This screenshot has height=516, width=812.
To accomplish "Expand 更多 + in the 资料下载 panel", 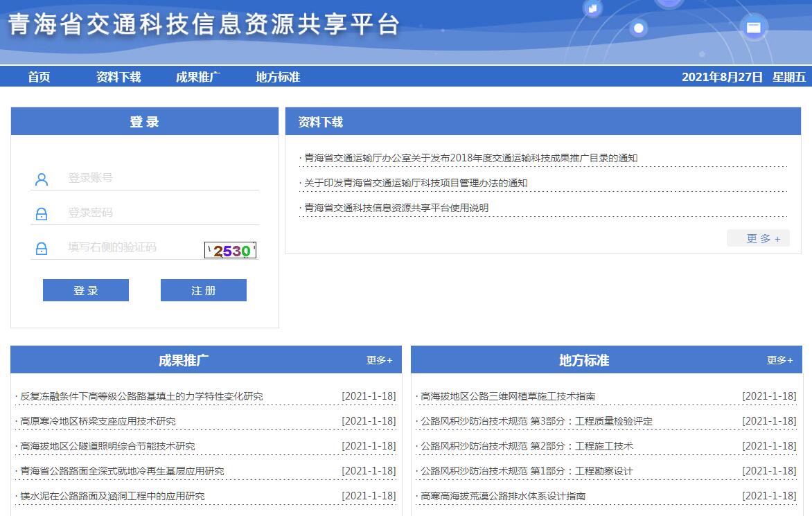I will click(758, 238).
